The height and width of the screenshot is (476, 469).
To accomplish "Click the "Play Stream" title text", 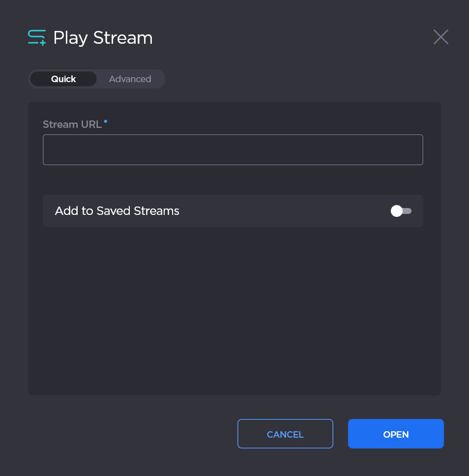I will pos(103,38).
